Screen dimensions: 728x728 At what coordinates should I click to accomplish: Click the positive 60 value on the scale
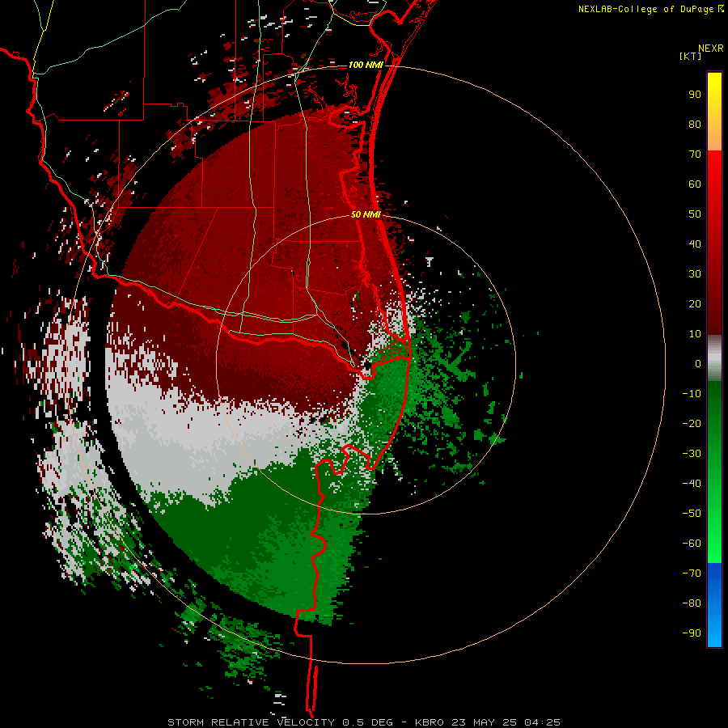click(x=695, y=184)
